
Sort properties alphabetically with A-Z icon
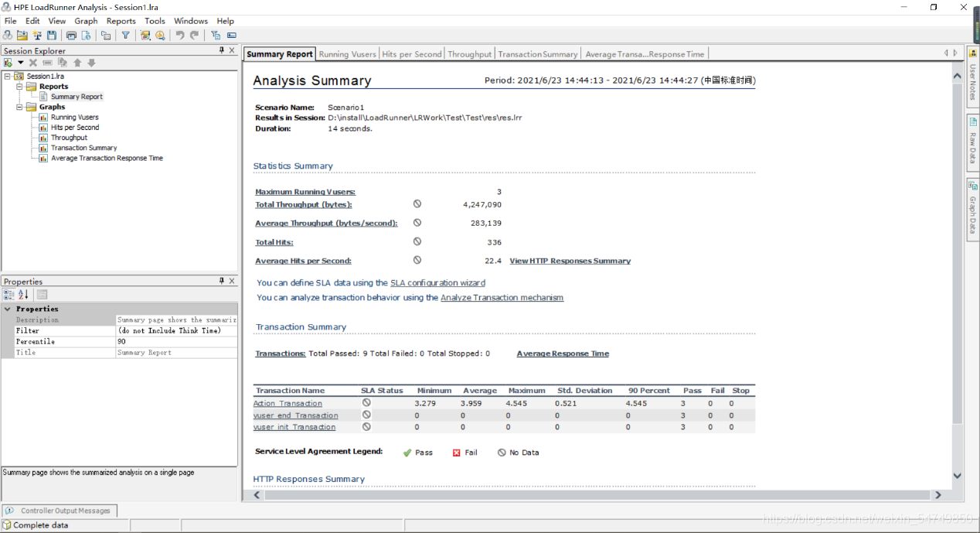(x=23, y=295)
